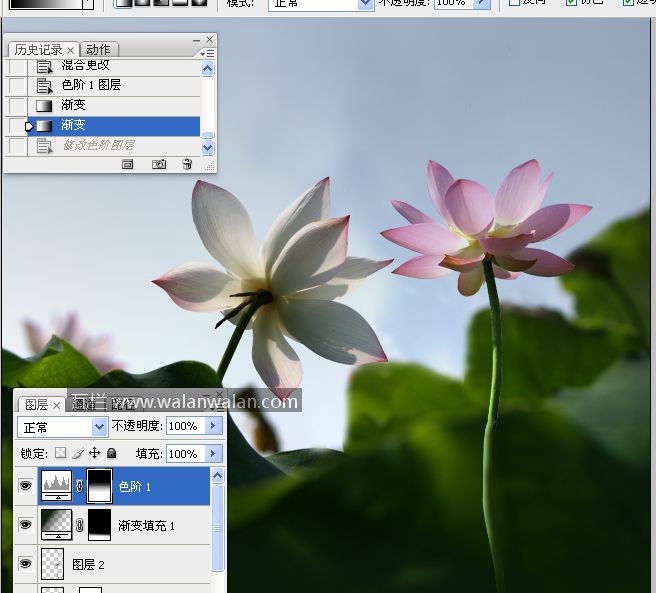Hide the 色阶 1 layer with its eye icon
Viewport: 656px width, 593px height.
26,487
